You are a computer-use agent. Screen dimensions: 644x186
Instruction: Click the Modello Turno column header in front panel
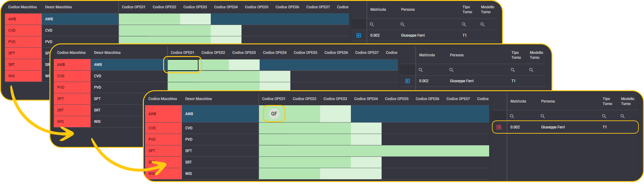(x=628, y=101)
